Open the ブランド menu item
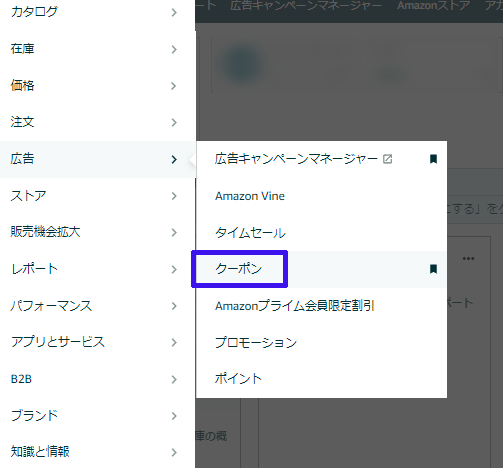Image resolution: width=503 pixels, height=468 pixels. tap(97, 416)
